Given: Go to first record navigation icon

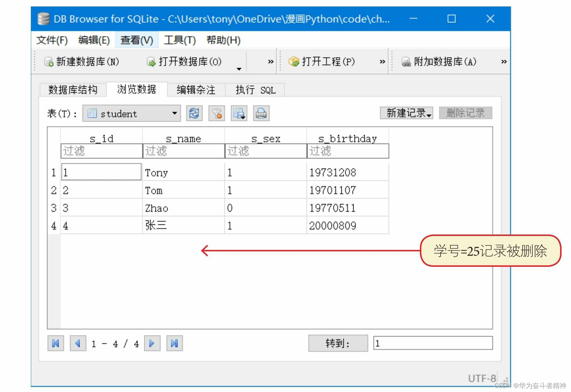Looking at the screenshot, I should tap(56, 344).
